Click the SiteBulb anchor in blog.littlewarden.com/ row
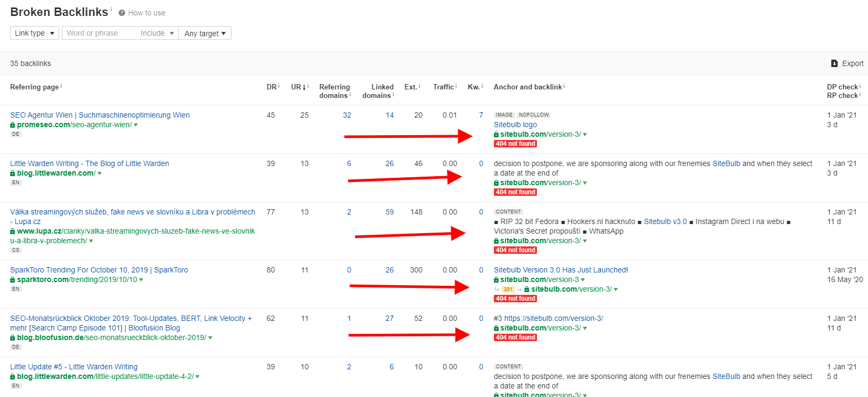 pos(726,163)
